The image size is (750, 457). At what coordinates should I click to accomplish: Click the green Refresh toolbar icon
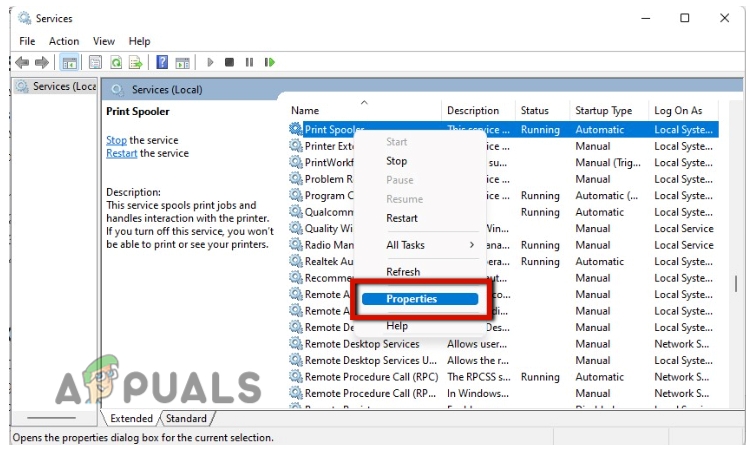116,62
